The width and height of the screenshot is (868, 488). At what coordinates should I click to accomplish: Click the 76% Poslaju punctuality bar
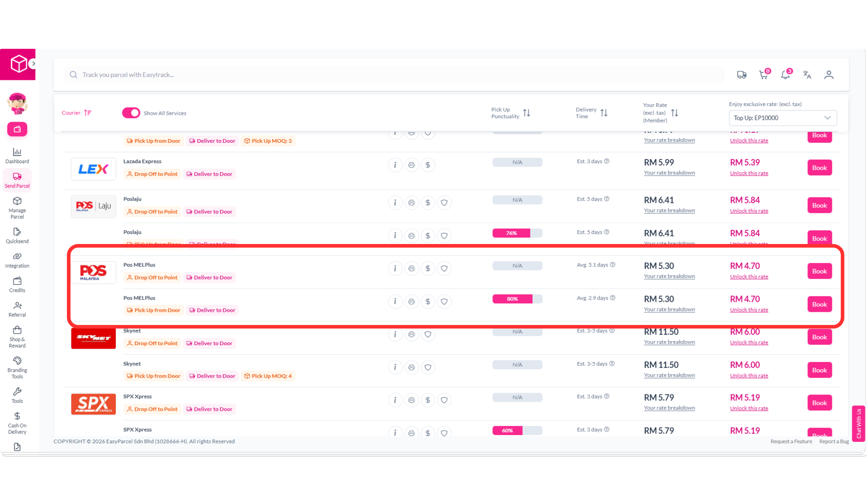pyautogui.click(x=517, y=233)
